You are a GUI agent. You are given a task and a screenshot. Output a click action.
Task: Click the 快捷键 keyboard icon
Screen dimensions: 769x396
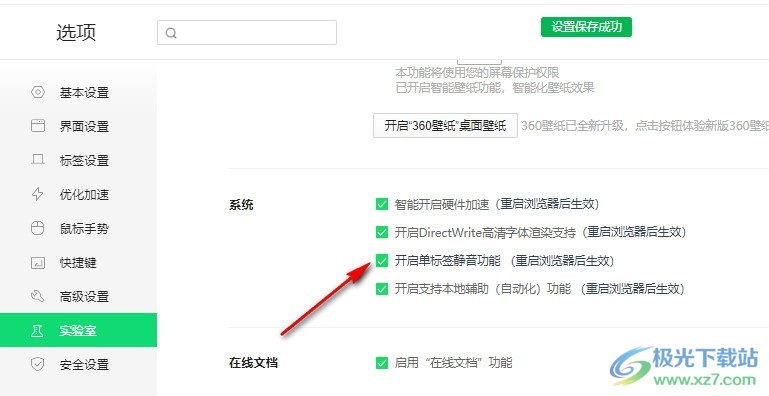coord(38,263)
